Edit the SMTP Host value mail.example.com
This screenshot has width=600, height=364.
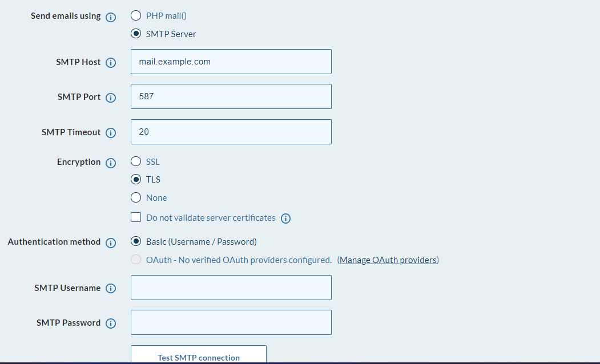[231, 62]
